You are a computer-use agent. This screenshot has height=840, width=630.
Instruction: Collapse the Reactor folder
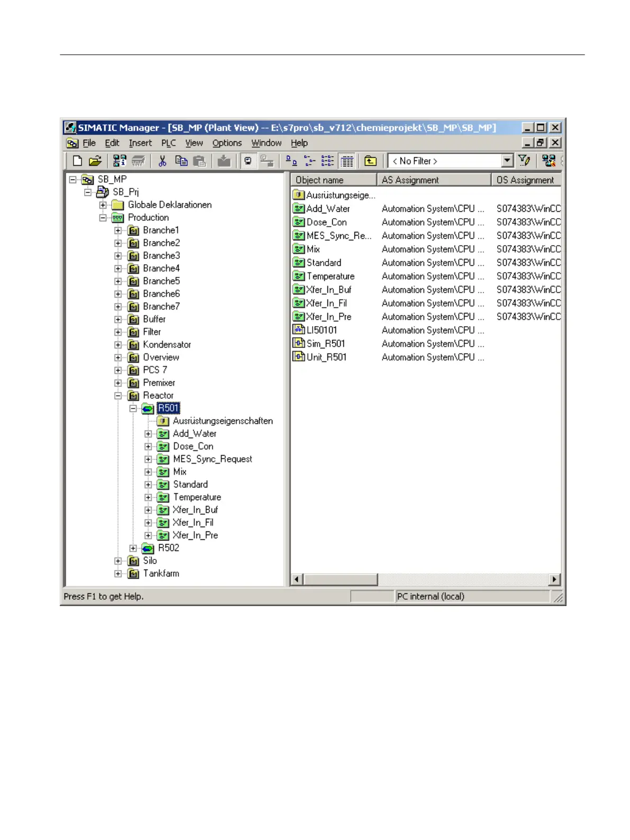[x=118, y=395]
